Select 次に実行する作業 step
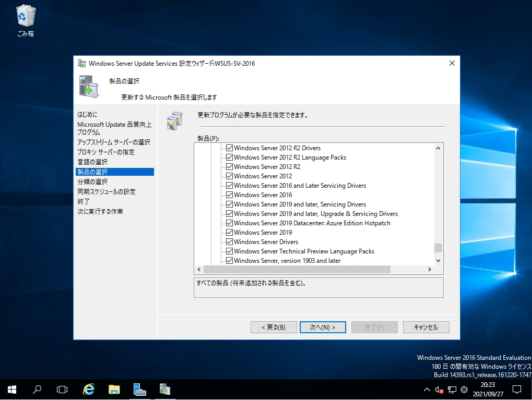Image resolution: width=532 pixels, height=400 pixels. point(100,211)
